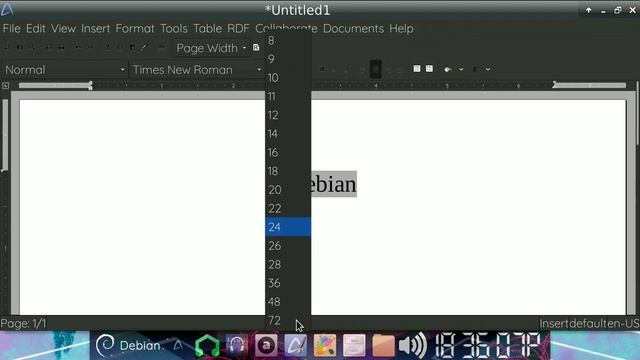Choose font size 11
This screenshot has height=360, width=640.
coord(288,96)
